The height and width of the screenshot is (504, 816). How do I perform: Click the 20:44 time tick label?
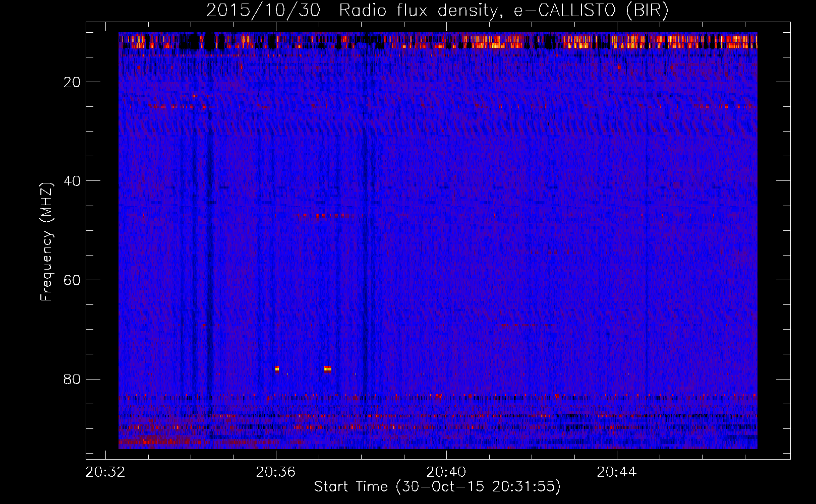coord(616,472)
